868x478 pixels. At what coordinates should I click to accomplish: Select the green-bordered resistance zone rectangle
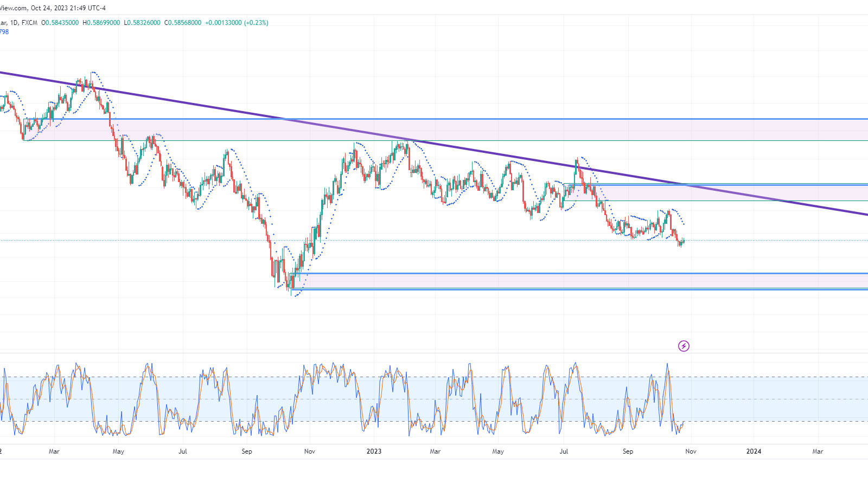coord(716,192)
